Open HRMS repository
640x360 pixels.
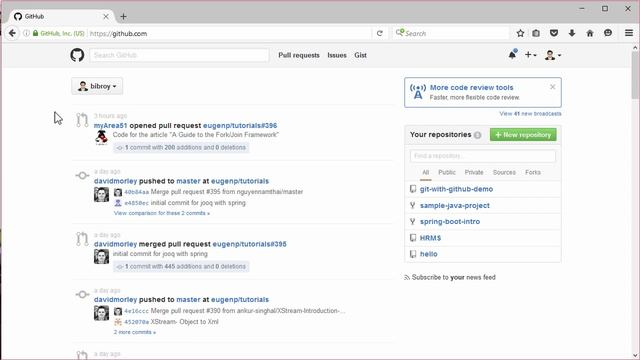pos(430,238)
